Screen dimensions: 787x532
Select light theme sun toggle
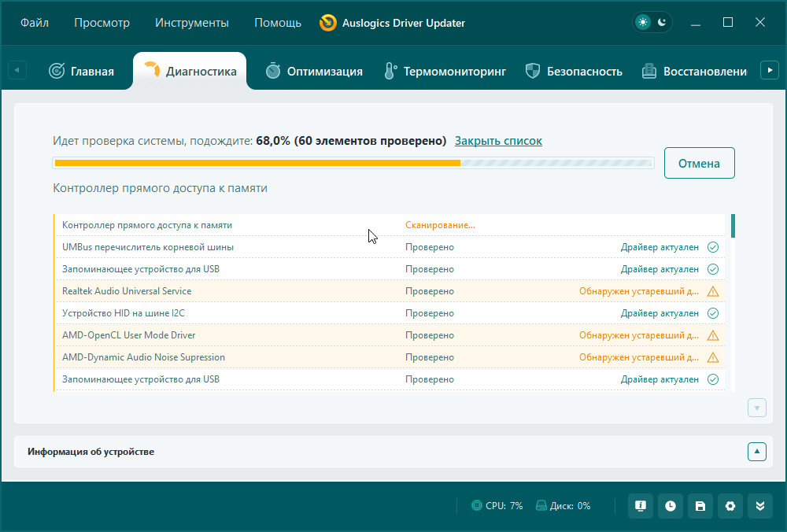(x=644, y=23)
